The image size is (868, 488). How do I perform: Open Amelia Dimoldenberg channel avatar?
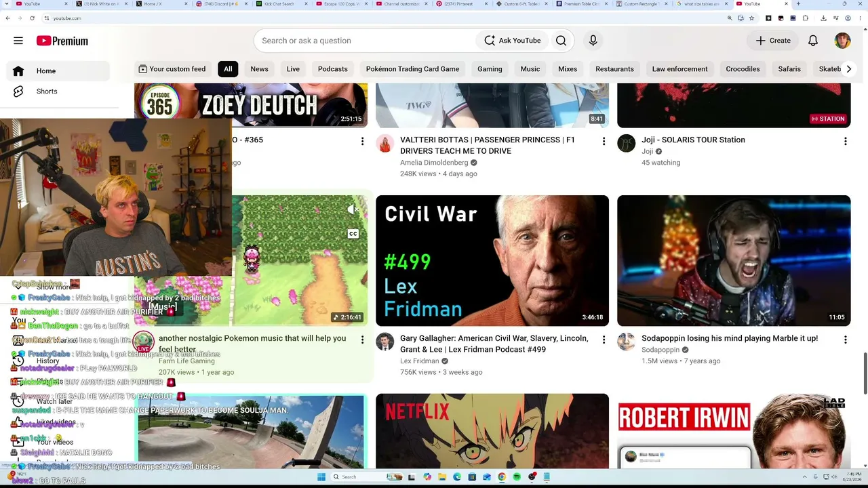tap(385, 143)
